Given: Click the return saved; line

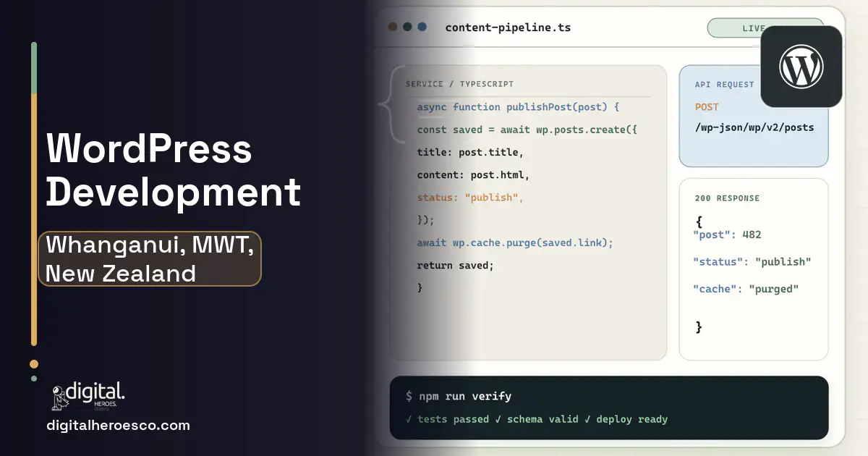Looking at the screenshot, I should (455, 266).
